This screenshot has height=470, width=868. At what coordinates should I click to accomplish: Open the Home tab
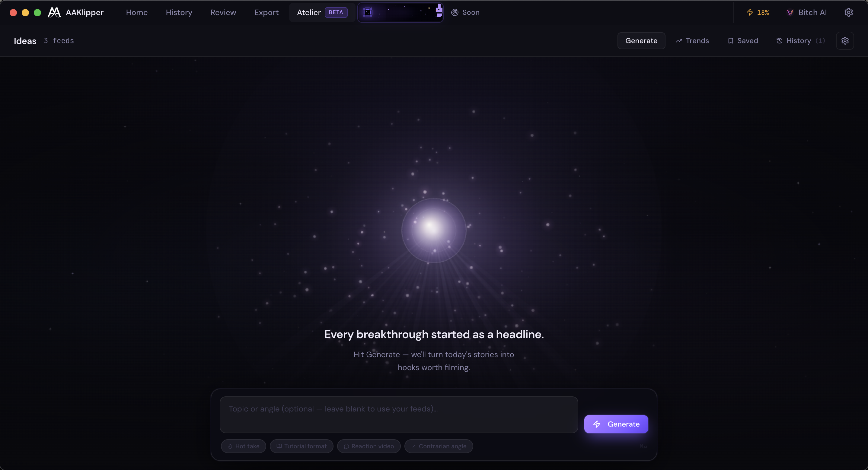[x=137, y=12]
